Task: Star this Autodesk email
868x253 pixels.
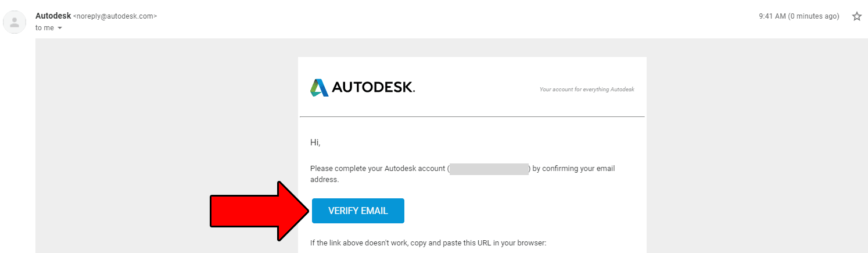Action: [x=856, y=16]
